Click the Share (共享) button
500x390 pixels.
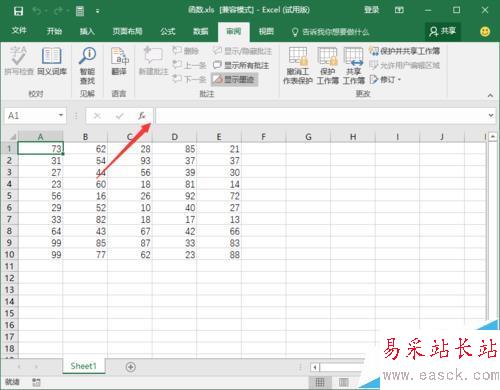click(x=443, y=31)
